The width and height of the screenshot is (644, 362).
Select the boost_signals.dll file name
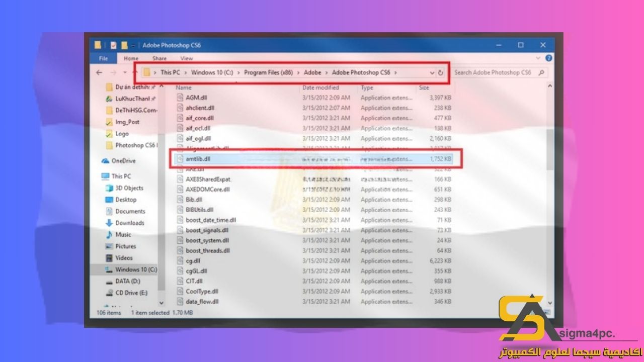click(207, 230)
